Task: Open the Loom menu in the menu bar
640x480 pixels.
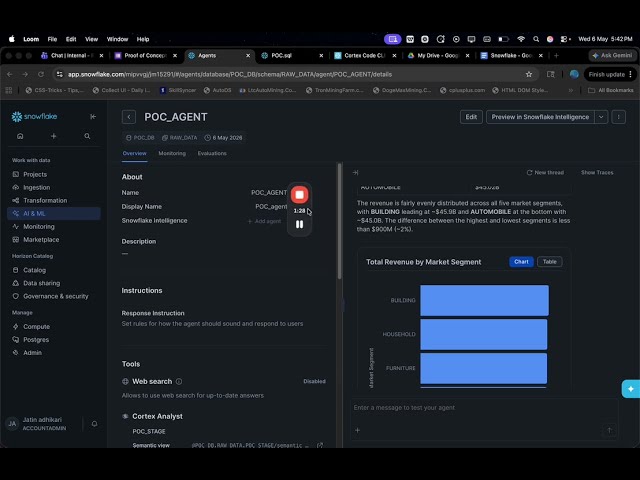Action: pyautogui.click(x=31, y=39)
